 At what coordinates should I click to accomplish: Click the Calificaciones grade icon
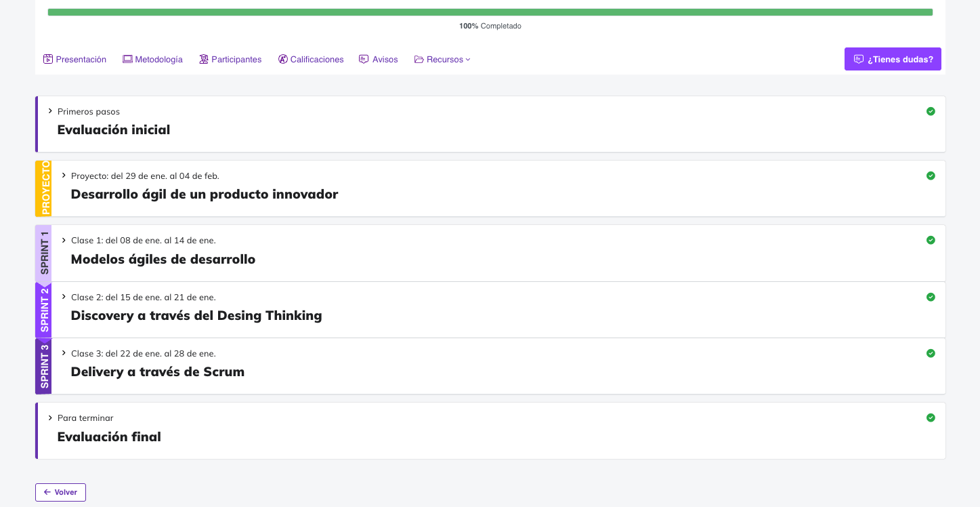click(x=283, y=59)
